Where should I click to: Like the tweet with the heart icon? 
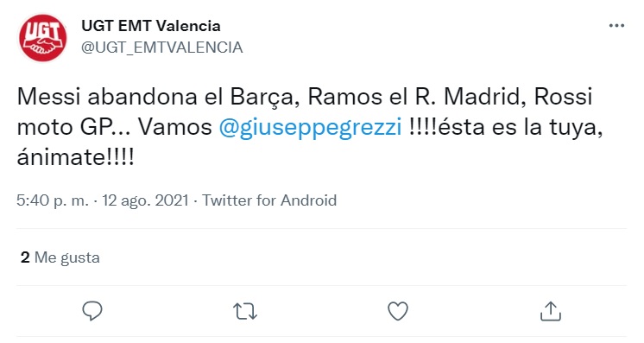point(398,311)
